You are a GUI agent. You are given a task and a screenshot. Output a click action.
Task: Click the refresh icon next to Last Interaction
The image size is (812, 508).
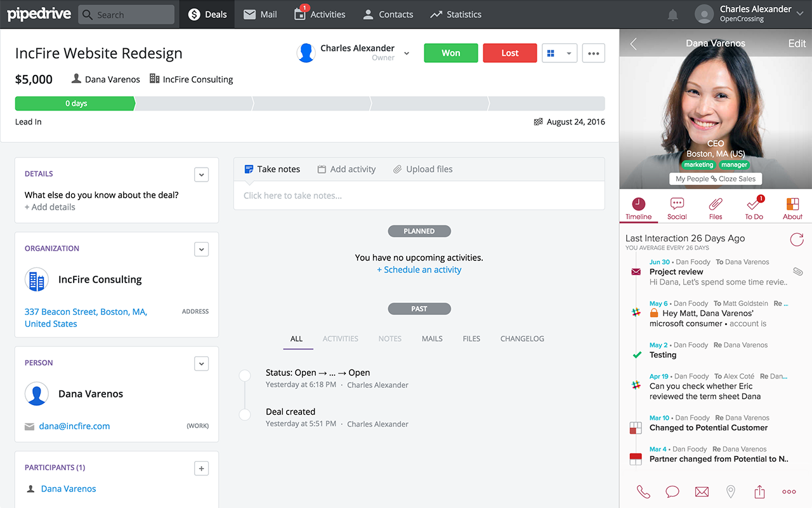(797, 240)
